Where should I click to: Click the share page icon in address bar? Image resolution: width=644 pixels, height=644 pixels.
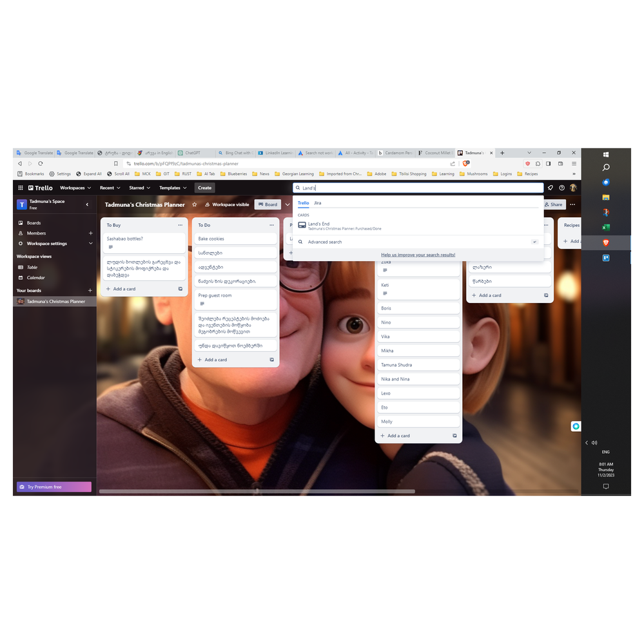coord(453,164)
